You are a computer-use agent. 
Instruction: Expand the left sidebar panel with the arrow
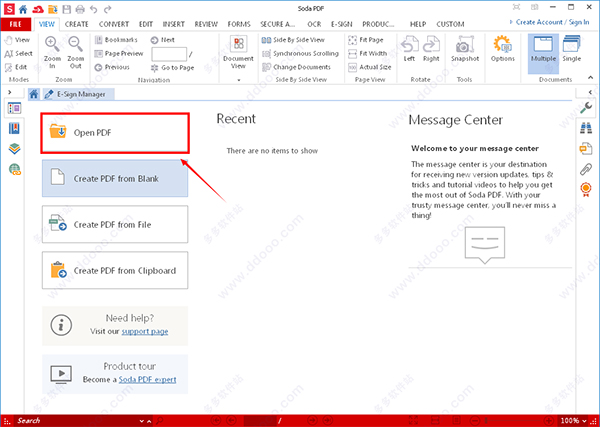coord(10,92)
